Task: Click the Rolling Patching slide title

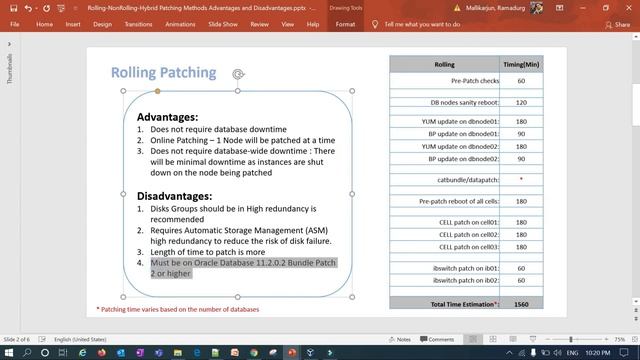Action: tap(164, 72)
